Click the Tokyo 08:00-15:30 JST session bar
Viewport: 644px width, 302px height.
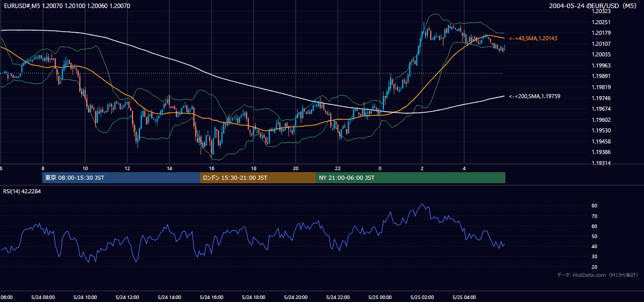pos(121,178)
